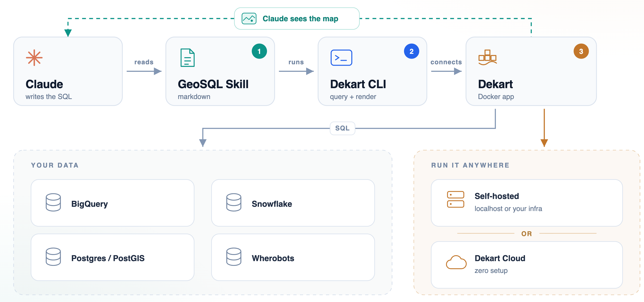Click the Claude sees the map pill
The image size is (644, 302).
pyautogui.click(x=297, y=19)
